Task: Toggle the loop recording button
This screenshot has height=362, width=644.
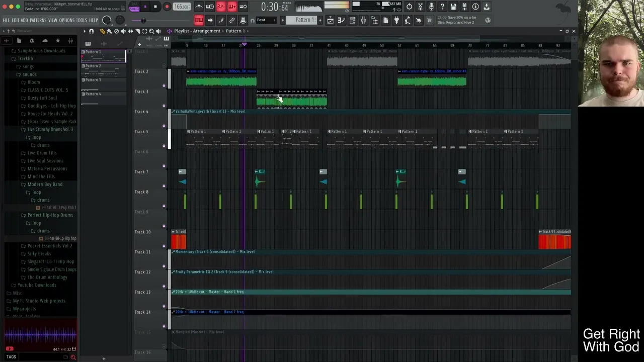Action: click(x=243, y=7)
